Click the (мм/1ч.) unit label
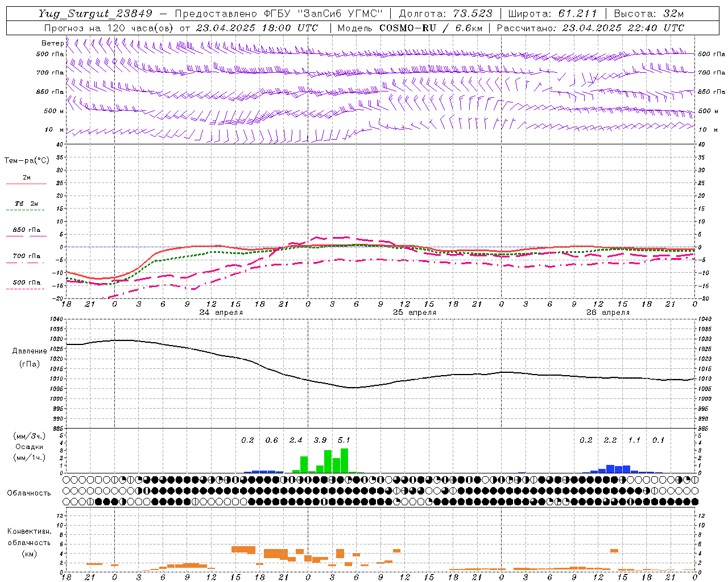Viewport: 728px width, 582px height. click(x=30, y=457)
